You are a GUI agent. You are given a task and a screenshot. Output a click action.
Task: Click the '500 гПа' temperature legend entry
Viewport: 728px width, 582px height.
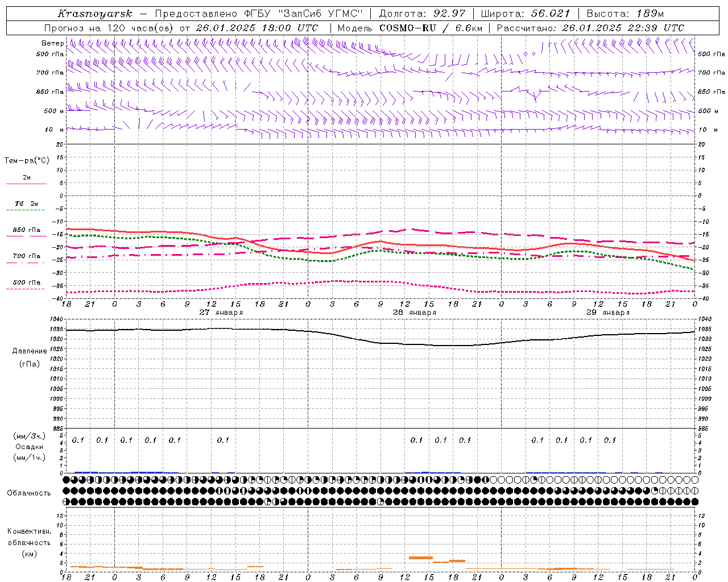click(x=27, y=282)
